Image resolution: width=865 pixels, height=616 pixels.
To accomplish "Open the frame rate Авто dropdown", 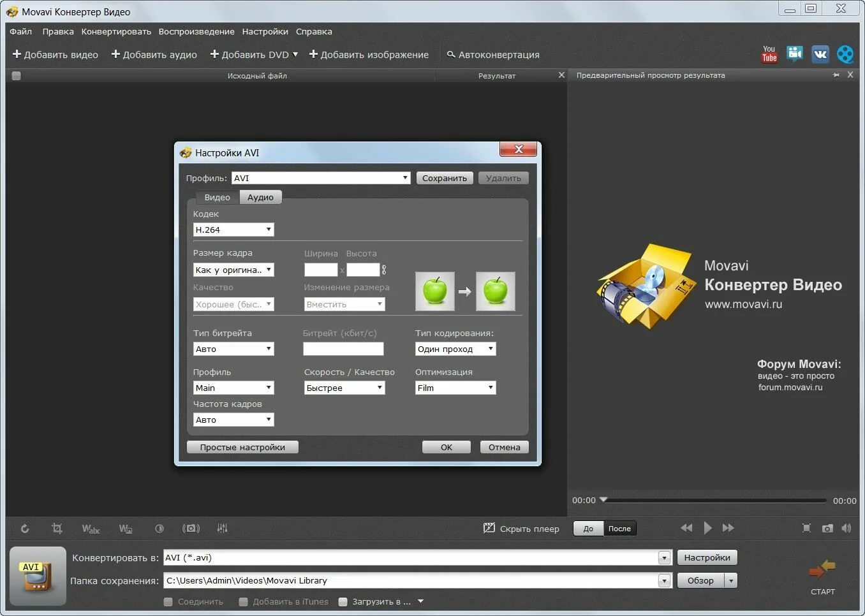I will (233, 420).
